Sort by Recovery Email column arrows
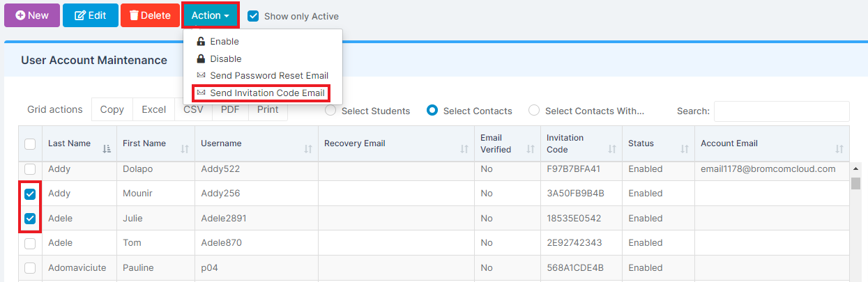Screen dimensions: 868x282 (464, 148)
